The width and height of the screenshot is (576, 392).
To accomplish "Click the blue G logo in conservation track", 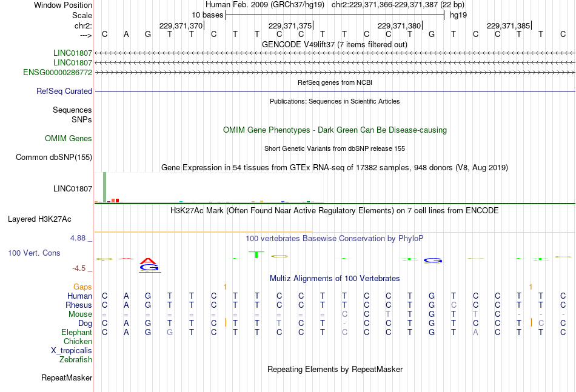I will point(432,261).
